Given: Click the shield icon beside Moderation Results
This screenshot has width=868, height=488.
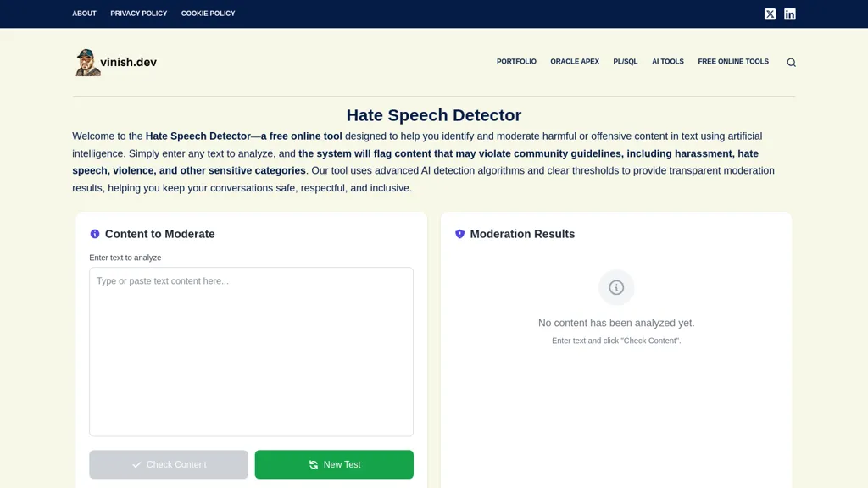Looking at the screenshot, I should tap(459, 234).
